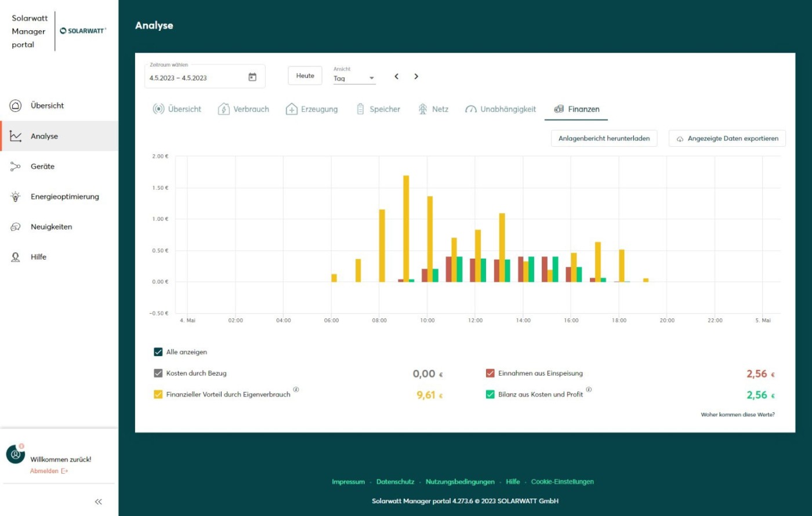This screenshot has height=516, width=812.
Task: Click info icon next to Eigenverbrauch label
Action: point(296,390)
